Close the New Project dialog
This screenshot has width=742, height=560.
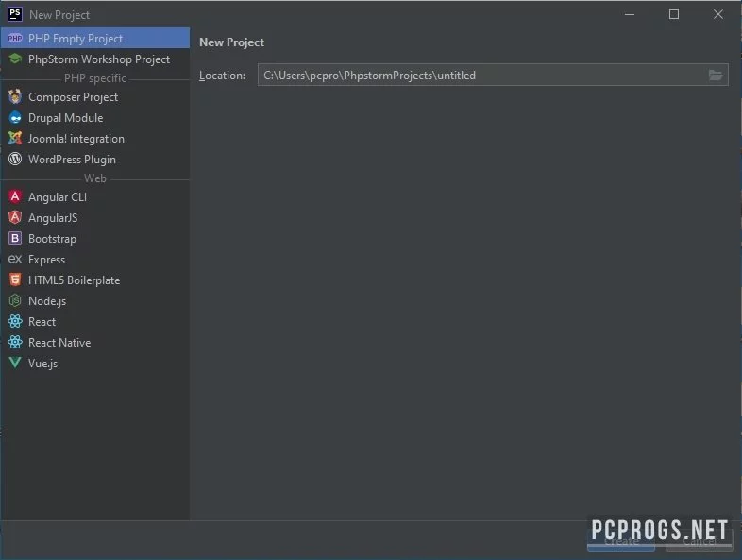[x=717, y=15]
